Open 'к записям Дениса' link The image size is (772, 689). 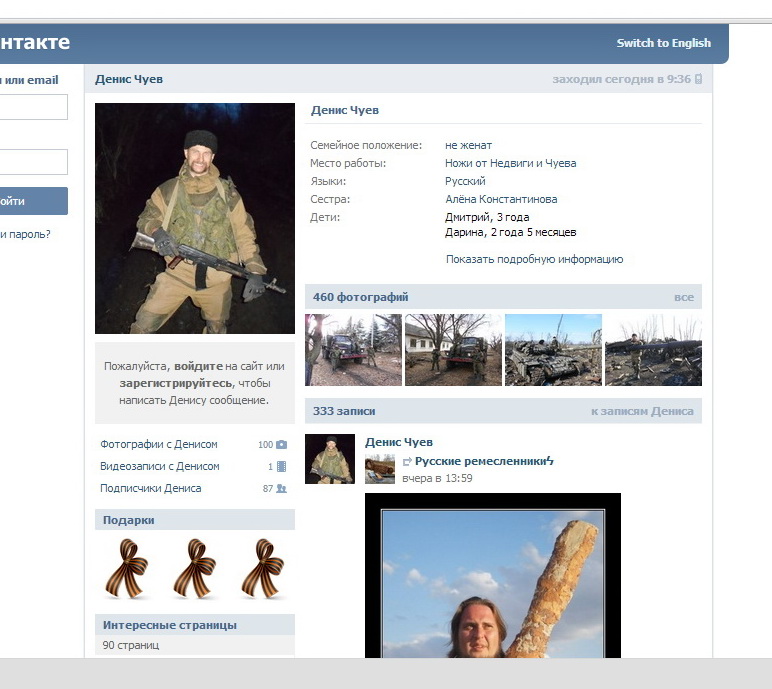(642, 411)
